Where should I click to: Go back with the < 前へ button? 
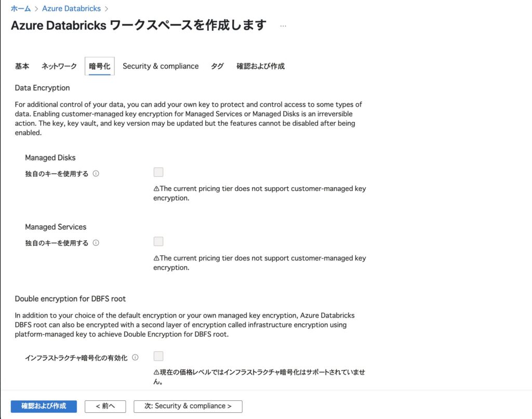pos(105,406)
